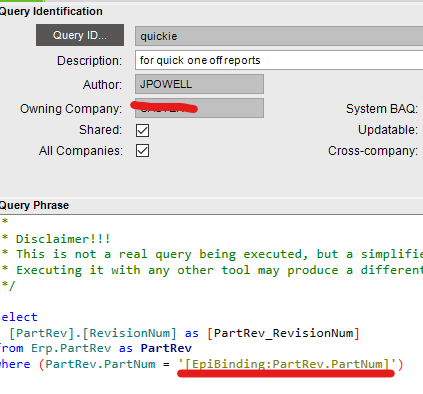Select the Author field showing JPOWELL
This screenshot has height=394, width=423.
(199, 84)
